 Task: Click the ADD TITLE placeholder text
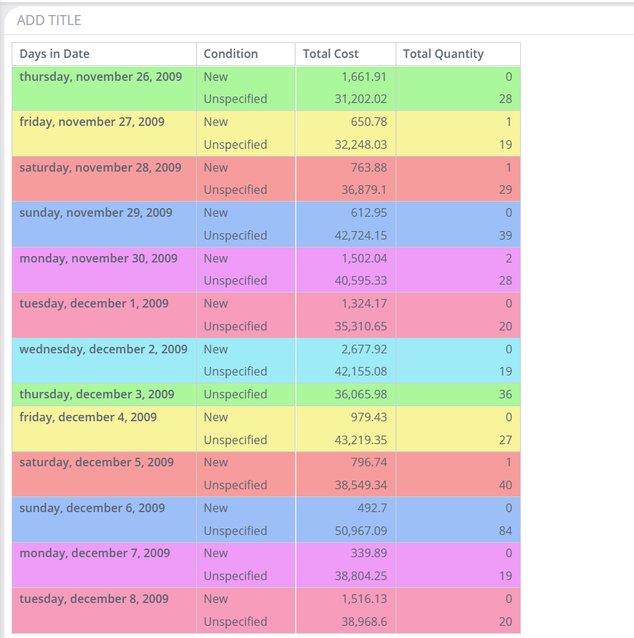click(x=49, y=20)
